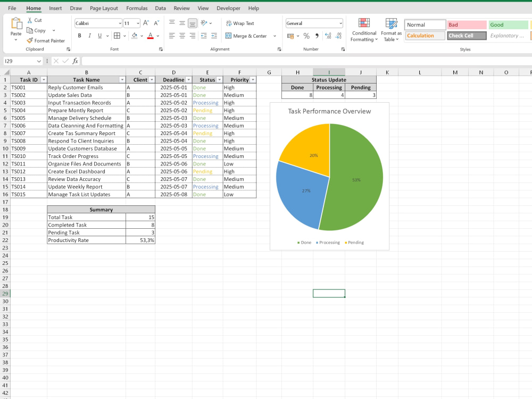
Task: Decrease decimal places
Action: 338,36
